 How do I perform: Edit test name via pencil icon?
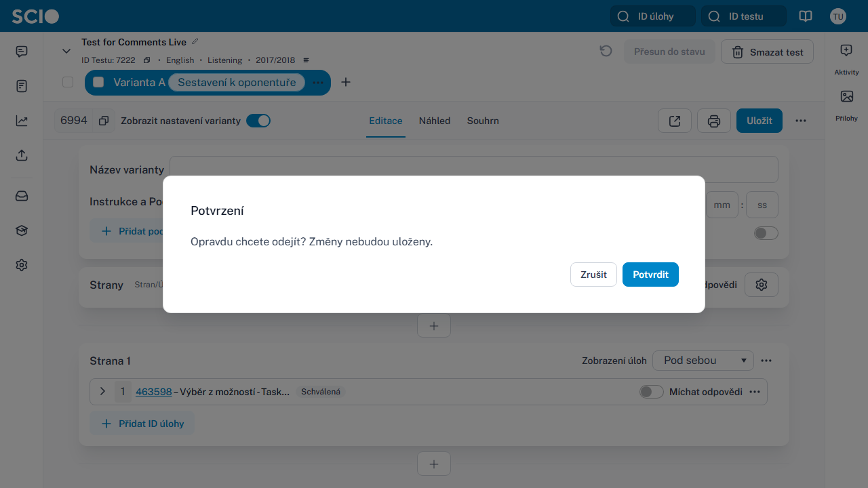(x=195, y=42)
